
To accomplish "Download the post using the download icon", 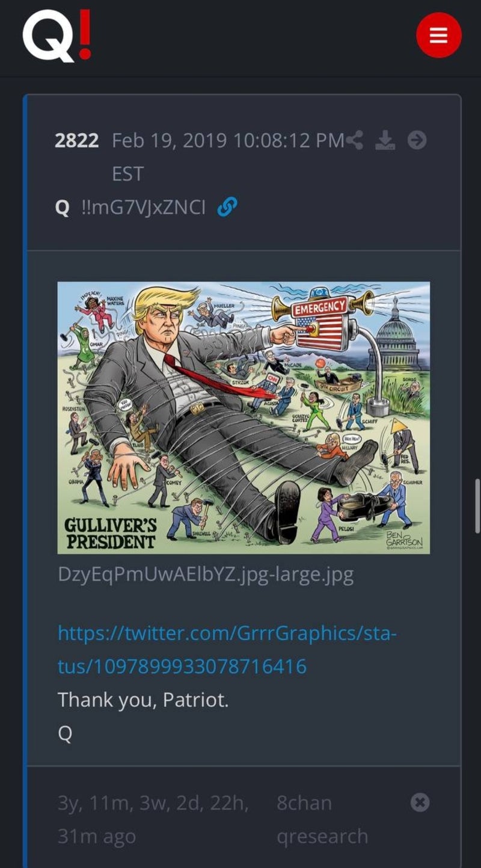I will (x=385, y=141).
